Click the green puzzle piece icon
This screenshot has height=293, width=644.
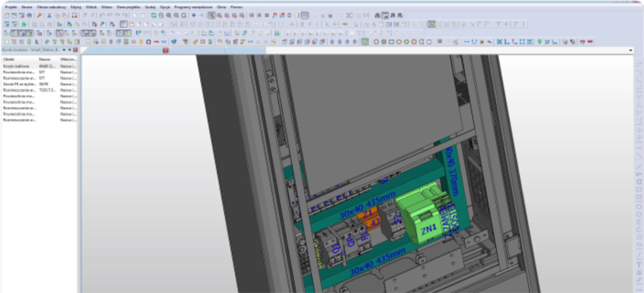pyautogui.click(x=24, y=24)
